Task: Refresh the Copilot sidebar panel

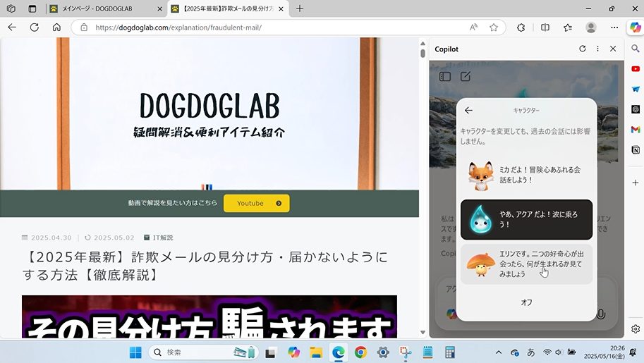Action: pos(582,49)
